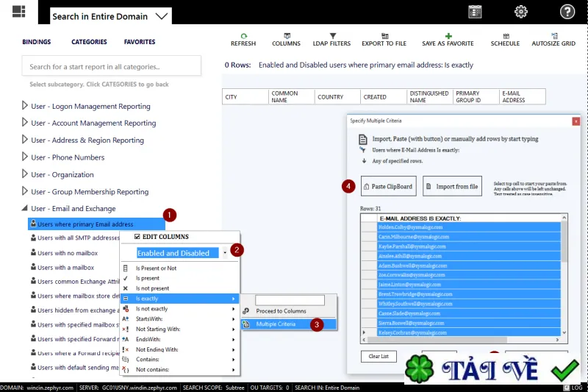
Task: Open the Columns toolbar icon
Action: (x=287, y=36)
